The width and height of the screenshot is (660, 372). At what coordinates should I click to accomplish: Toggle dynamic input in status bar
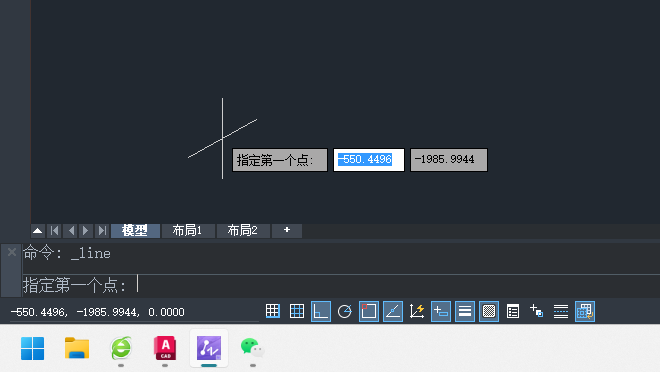(x=441, y=311)
